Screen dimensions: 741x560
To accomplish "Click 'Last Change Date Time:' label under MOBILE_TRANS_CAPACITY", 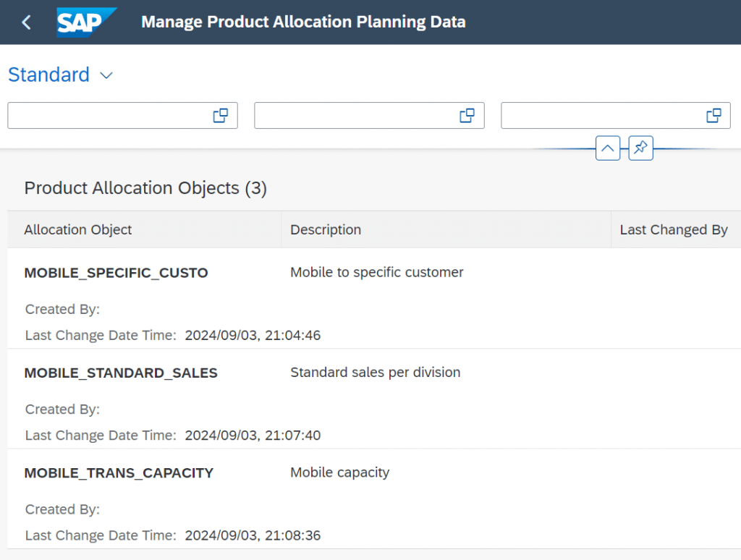I will coord(101,535).
